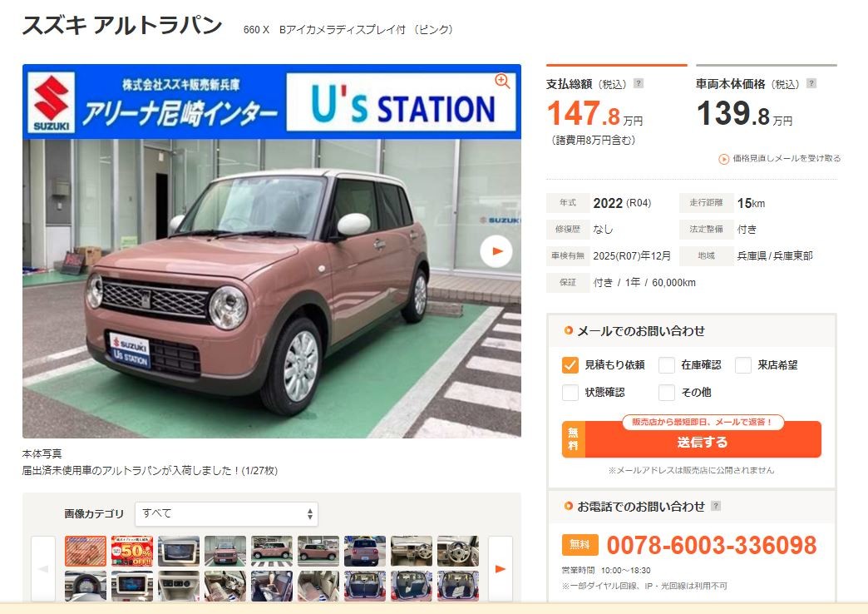This screenshot has width=868, height=614.
Task: Click help icon next to 支払総額
Action: coord(639,83)
